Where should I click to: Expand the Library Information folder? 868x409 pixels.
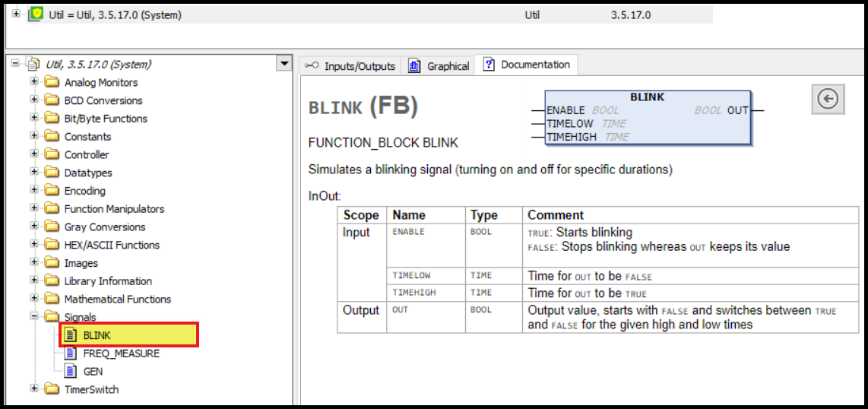[34, 281]
